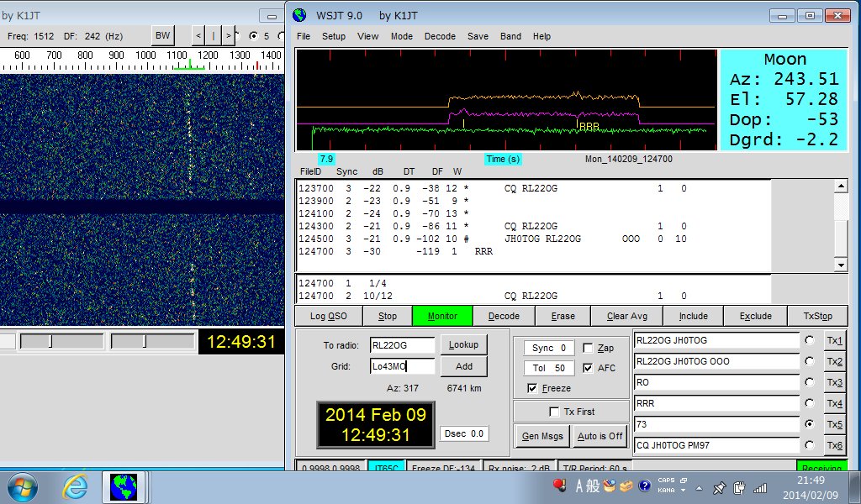This screenshot has width=861, height=504.
Task: Select the '5' radio button in the waterfall window
Action: click(253, 36)
